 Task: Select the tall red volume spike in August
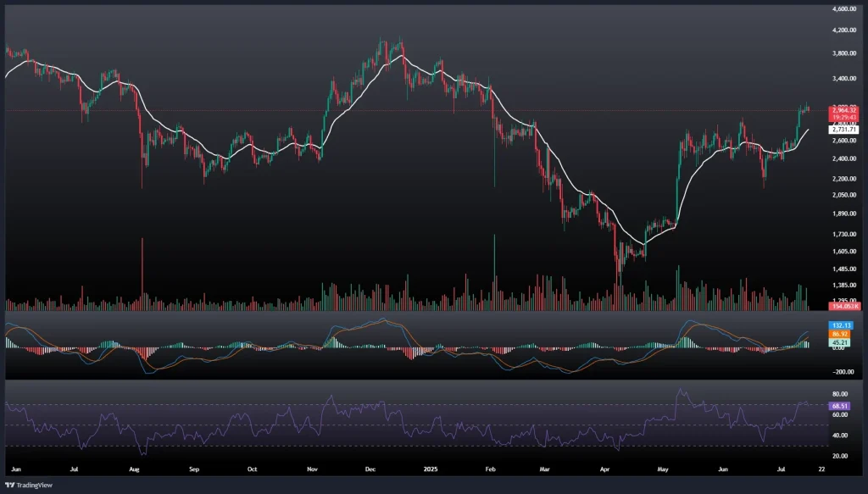click(x=142, y=271)
